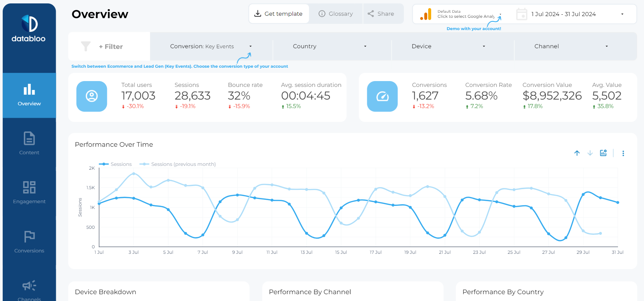Toggle the Sessions series in chart legend

115,164
